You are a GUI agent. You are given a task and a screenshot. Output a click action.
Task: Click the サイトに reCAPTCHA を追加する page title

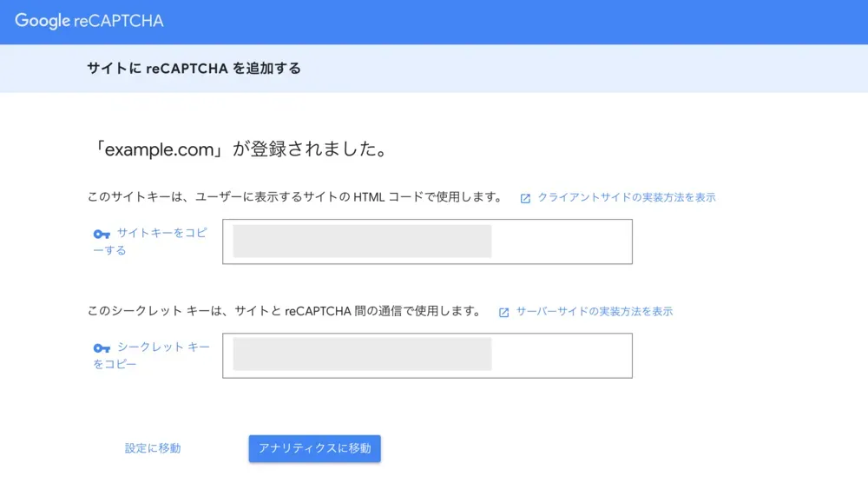(194, 68)
